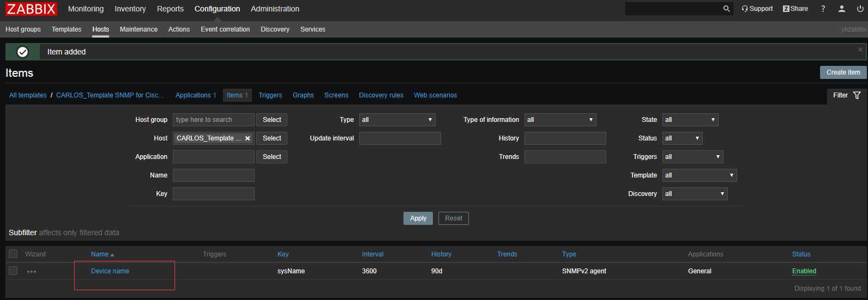Open the Triggers filter dropdown
This screenshot has width=868, height=300.
[693, 157]
